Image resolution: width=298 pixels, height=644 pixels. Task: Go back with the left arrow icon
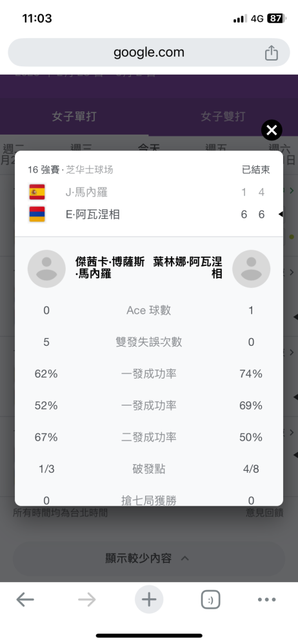[25, 600]
